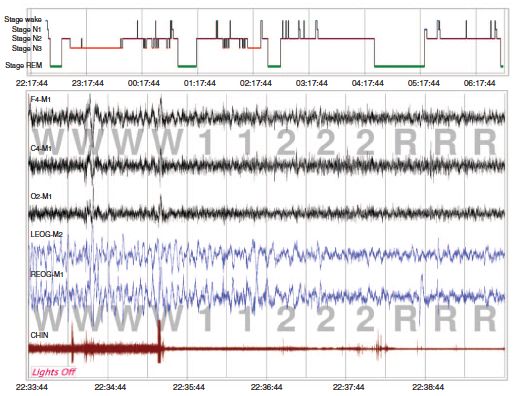519x396 pixels.
Task: Select the O2-M1 channel label
Action: point(41,196)
